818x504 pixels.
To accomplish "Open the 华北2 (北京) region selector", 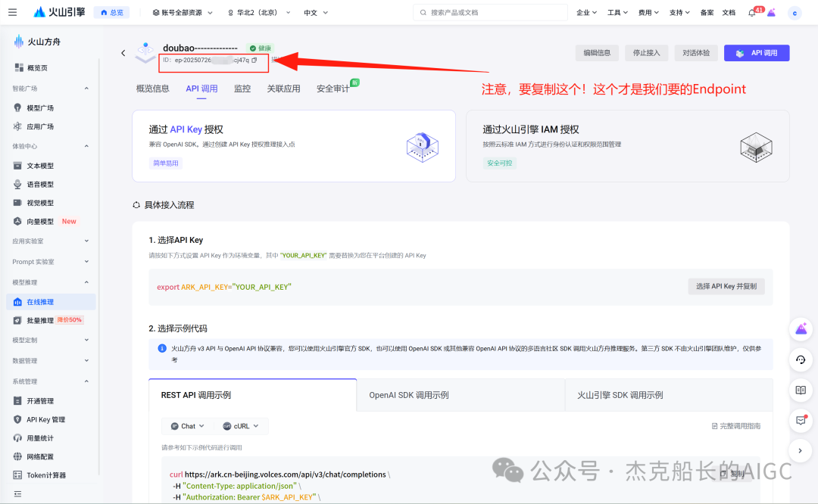I will pos(259,13).
